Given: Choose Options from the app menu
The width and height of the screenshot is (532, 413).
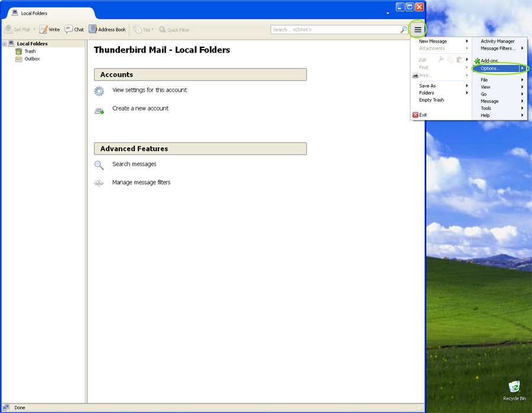Looking at the screenshot, I should tap(497, 69).
